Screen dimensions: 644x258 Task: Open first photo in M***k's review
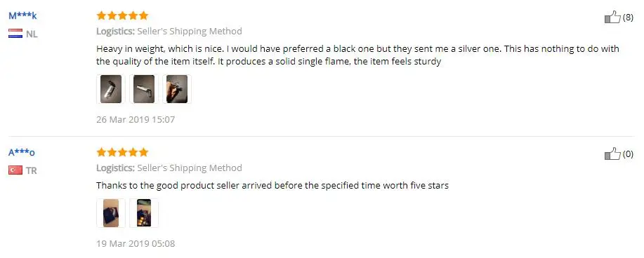(x=111, y=89)
